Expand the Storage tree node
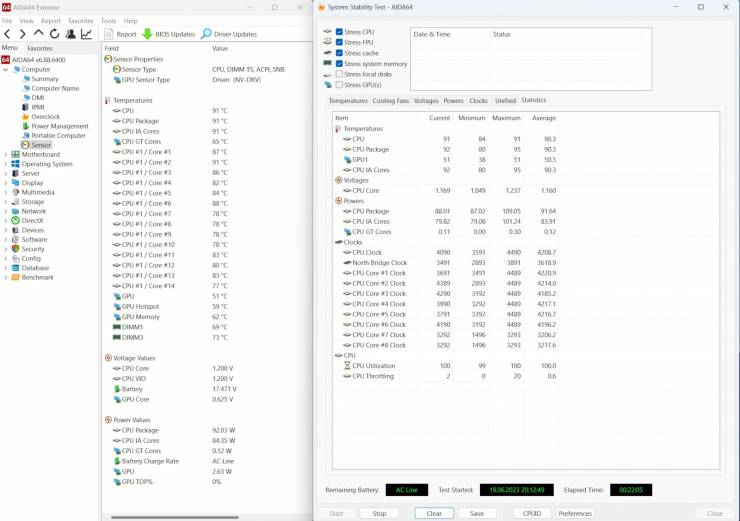The image size is (740, 521). point(6,202)
